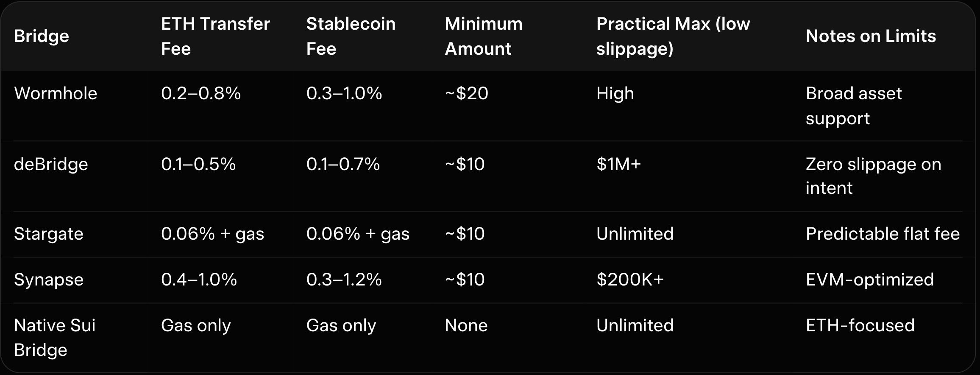Image resolution: width=980 pixels, height=375 pixels.
Task: Click the Bridge column header
Action: click(42, 36)
